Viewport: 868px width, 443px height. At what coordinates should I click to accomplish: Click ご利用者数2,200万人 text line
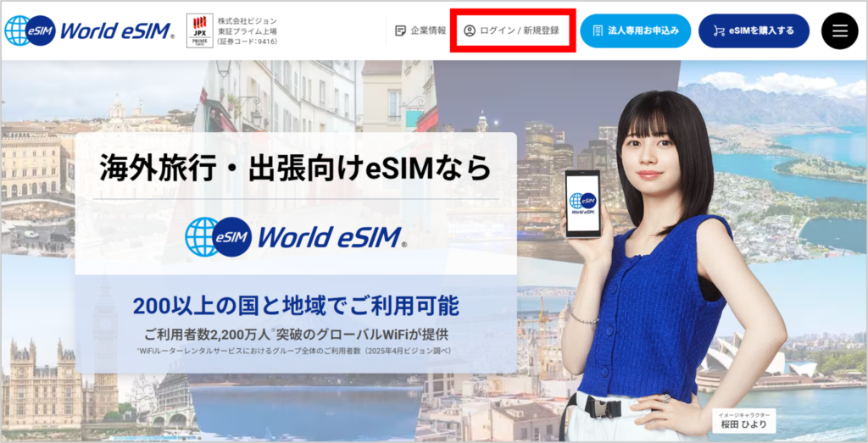click(x=296, y=335)
